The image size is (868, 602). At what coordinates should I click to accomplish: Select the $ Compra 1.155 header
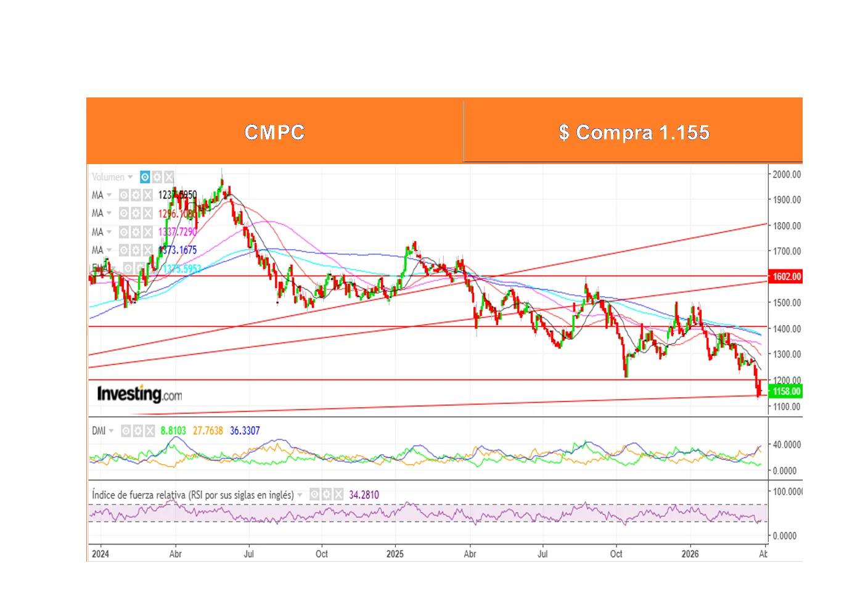[633, 132]
